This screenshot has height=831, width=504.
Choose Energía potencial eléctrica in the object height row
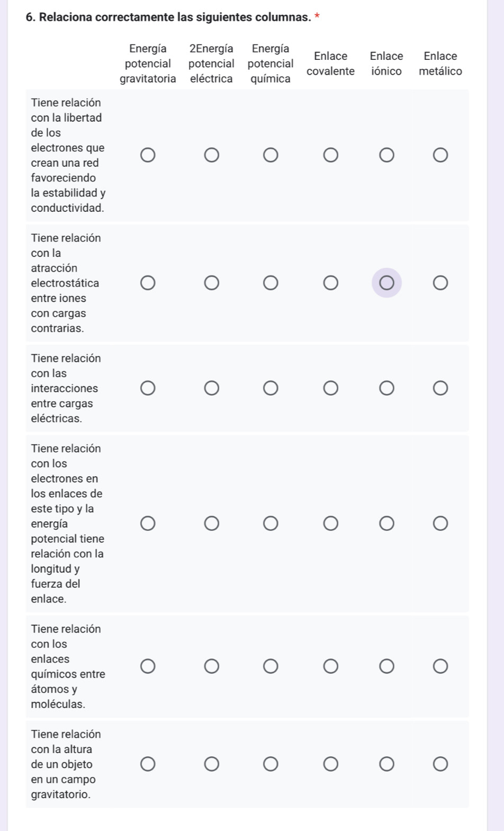point(211,764)
